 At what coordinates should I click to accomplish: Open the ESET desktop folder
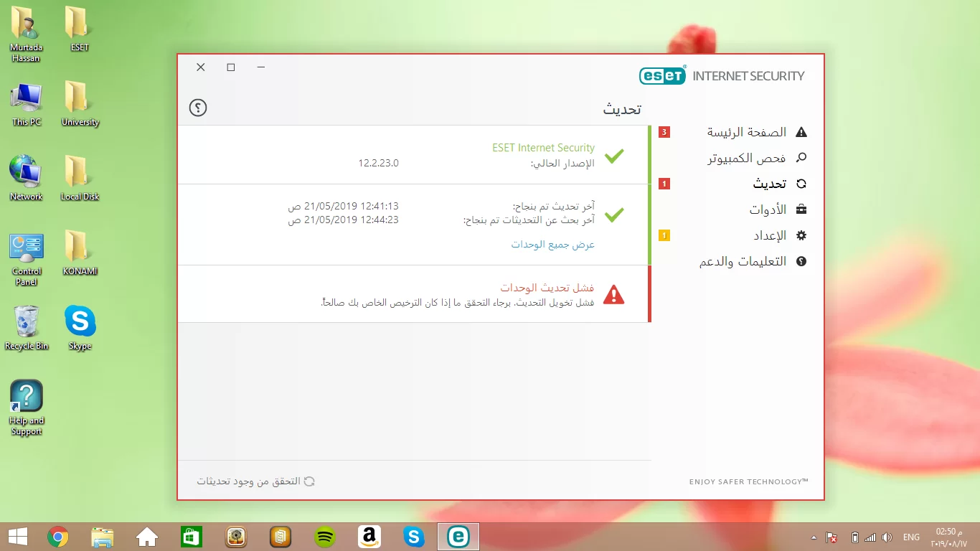(x=80, y=29)
